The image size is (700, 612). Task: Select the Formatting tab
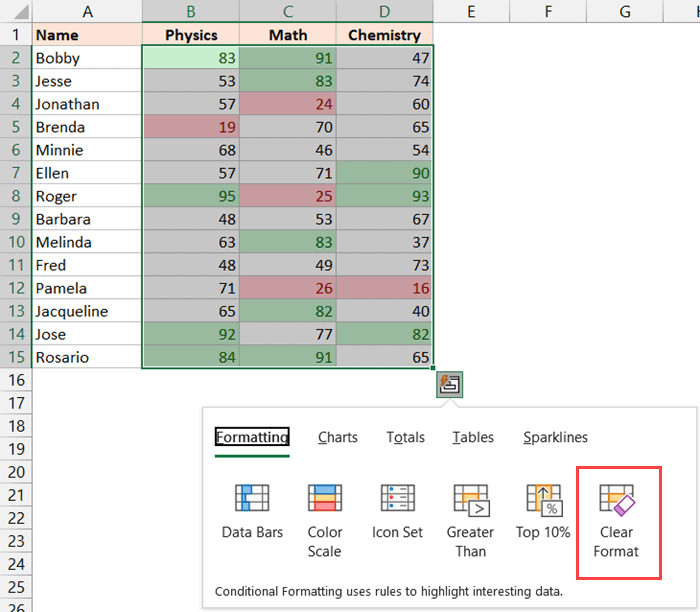pos(252,437)
